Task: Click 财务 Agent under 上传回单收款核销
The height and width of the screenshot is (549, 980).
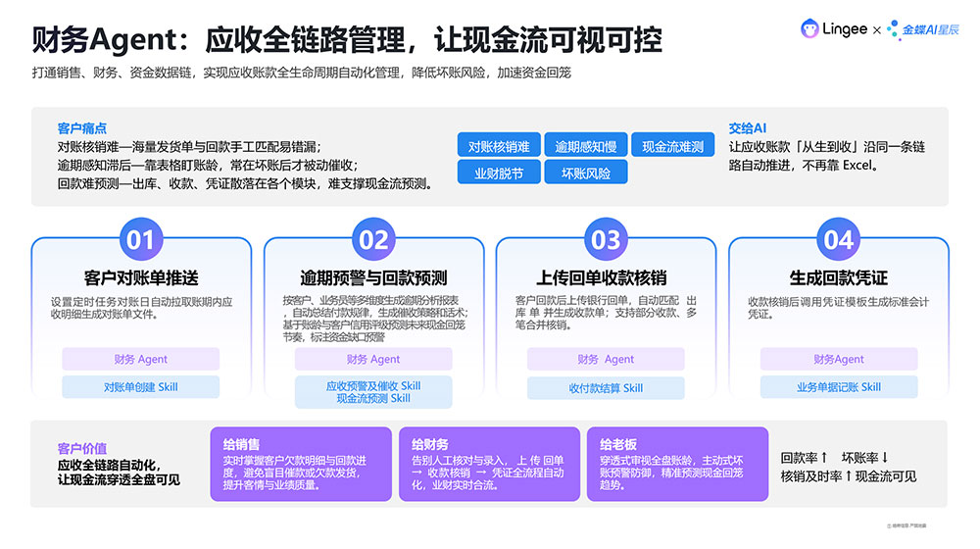Action: coord(606,359)
